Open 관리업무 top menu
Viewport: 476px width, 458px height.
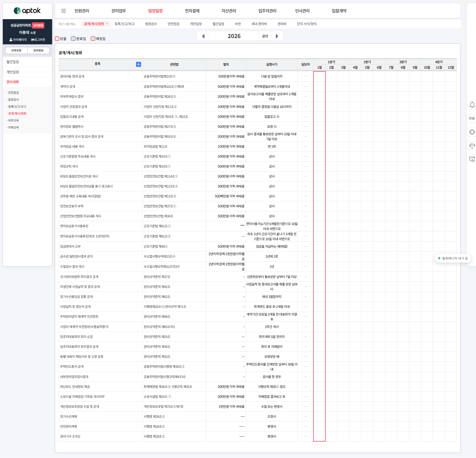pos(119,11)
